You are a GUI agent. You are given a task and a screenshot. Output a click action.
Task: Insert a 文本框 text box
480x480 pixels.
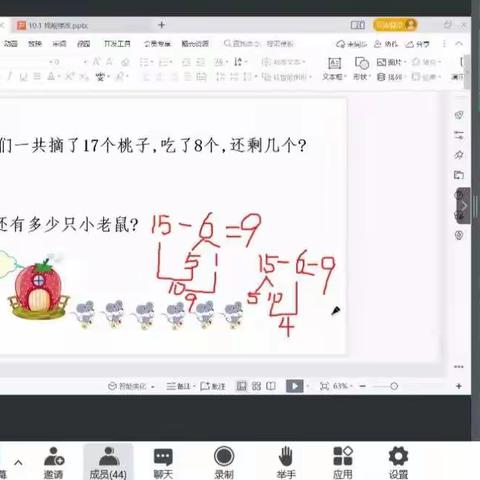pyautogui.click(x=334, y=69)
